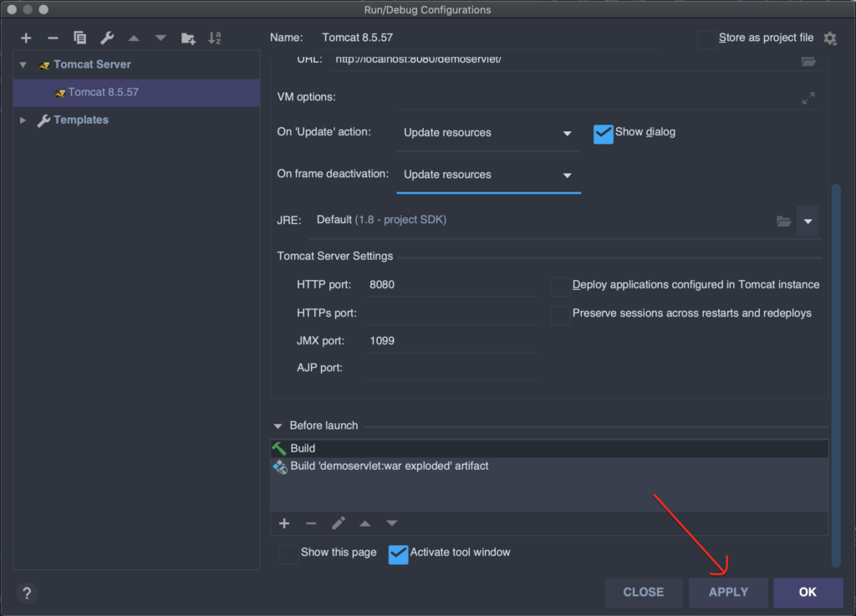Image resolution: width=856 pixels, height=616 pixels.
Task: Click the vertical scrollbar of the settings panel
Action: [x=836, y=375]
